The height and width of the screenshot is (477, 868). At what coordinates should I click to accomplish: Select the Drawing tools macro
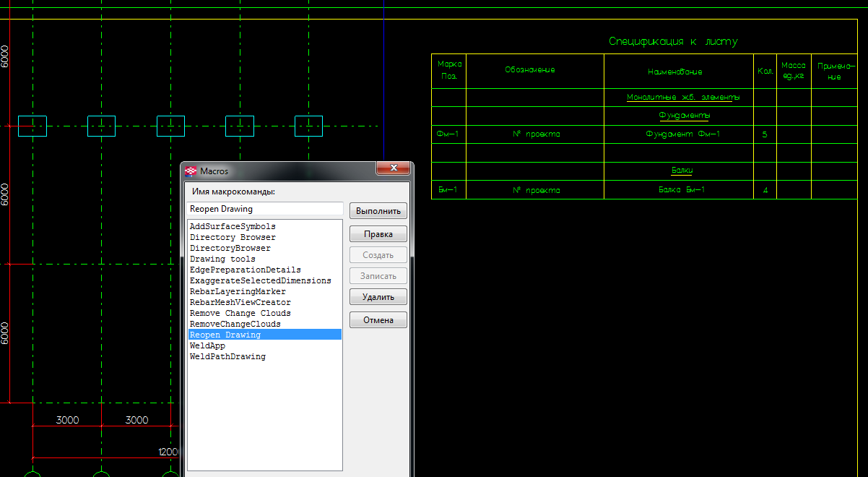(x=222, y=259)
